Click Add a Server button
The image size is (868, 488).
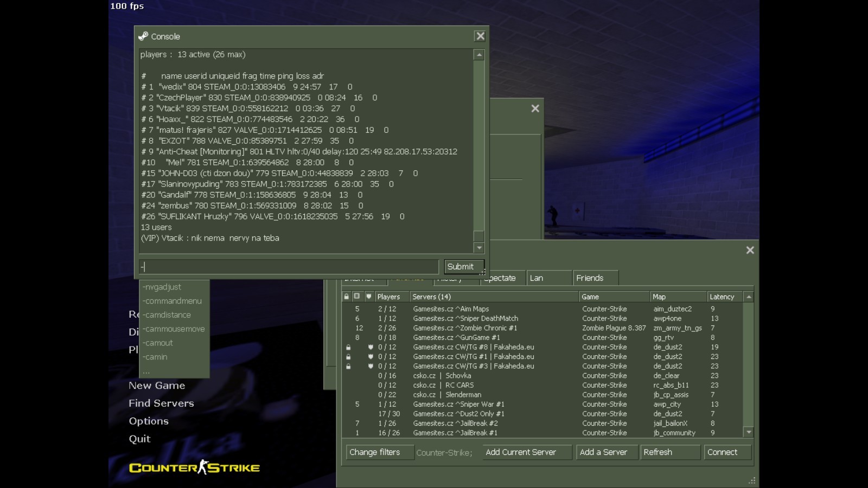coord(607,452)
